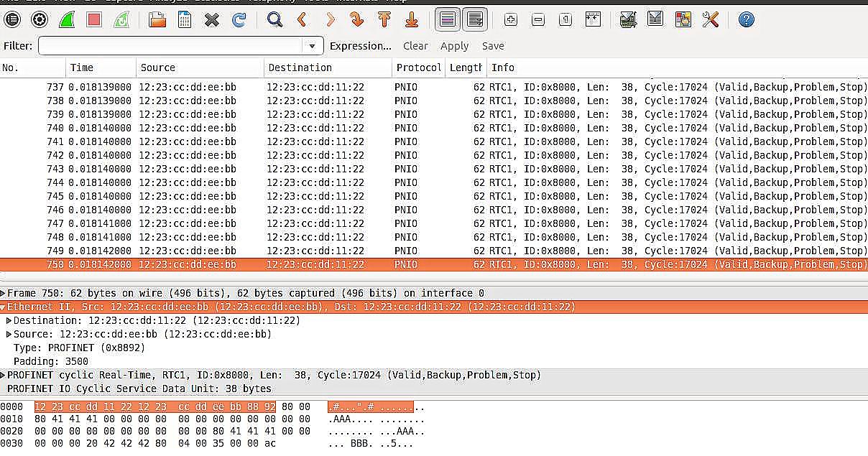Viewport: 868px width, 456px height.
Task: Go forward in packet history
Action: [x=330, y=19]
